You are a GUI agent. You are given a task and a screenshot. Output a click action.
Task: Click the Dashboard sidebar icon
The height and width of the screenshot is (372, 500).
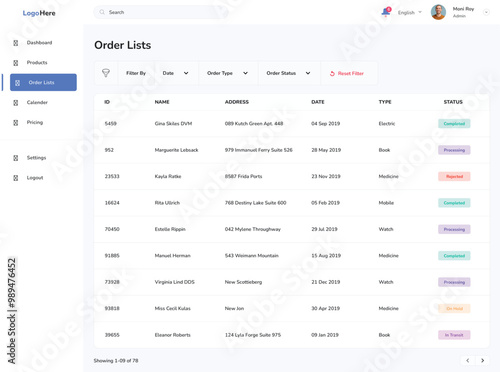pos(16,43)
